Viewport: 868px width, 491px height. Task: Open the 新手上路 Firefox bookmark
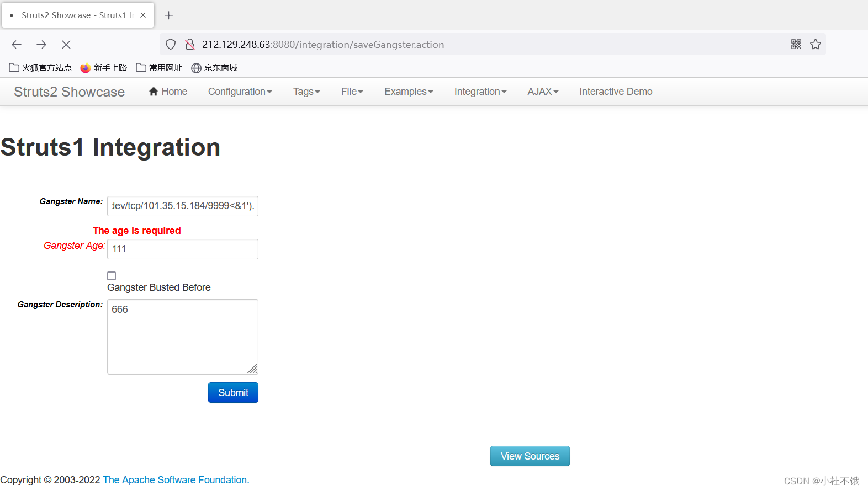[x=104, y=68]
